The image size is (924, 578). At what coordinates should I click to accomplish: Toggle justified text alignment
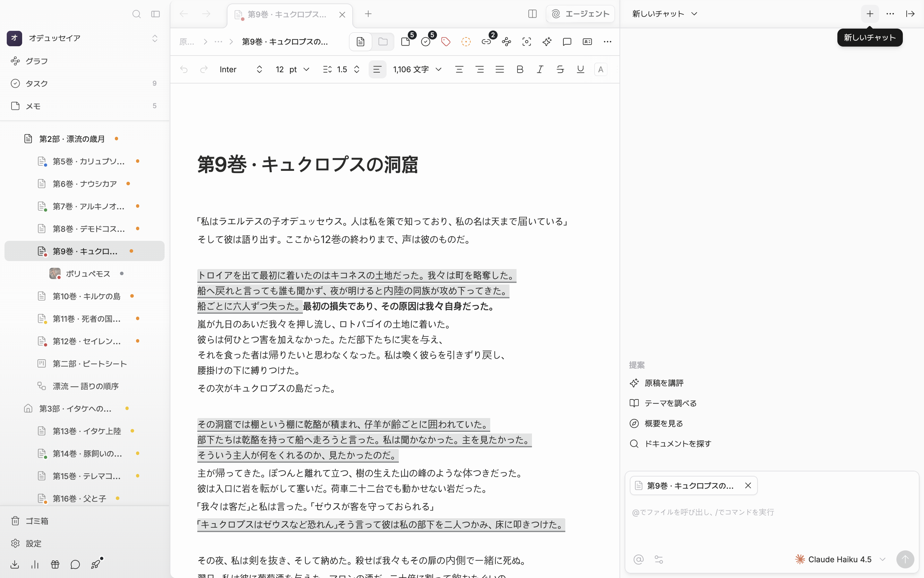pos(500,70)
